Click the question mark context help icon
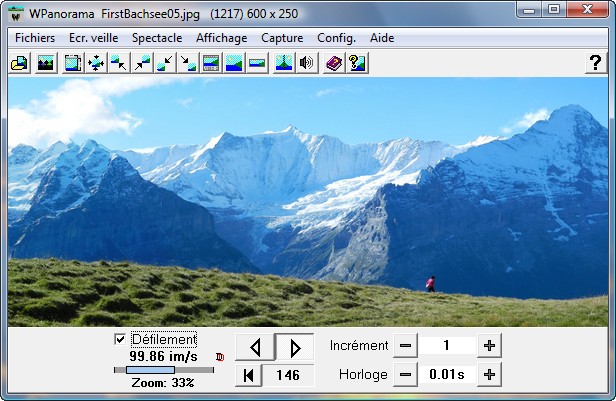Screen dimensions: 616x401 point(356,64)
